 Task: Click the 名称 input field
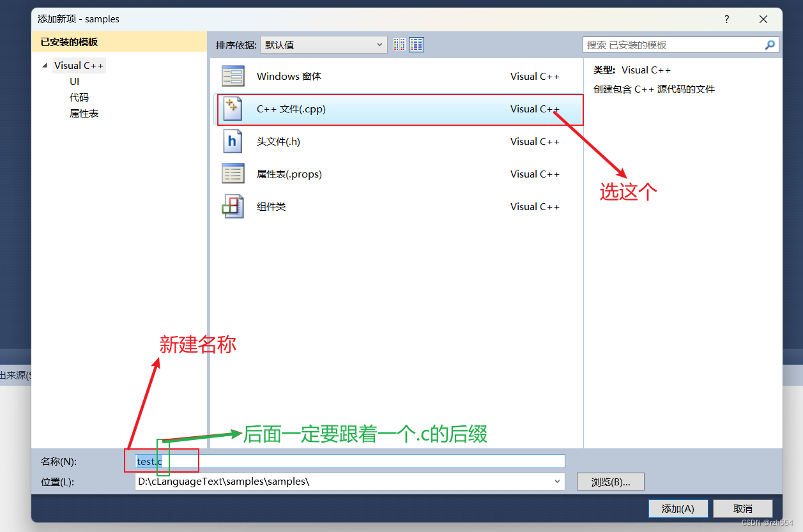point(349,461)
